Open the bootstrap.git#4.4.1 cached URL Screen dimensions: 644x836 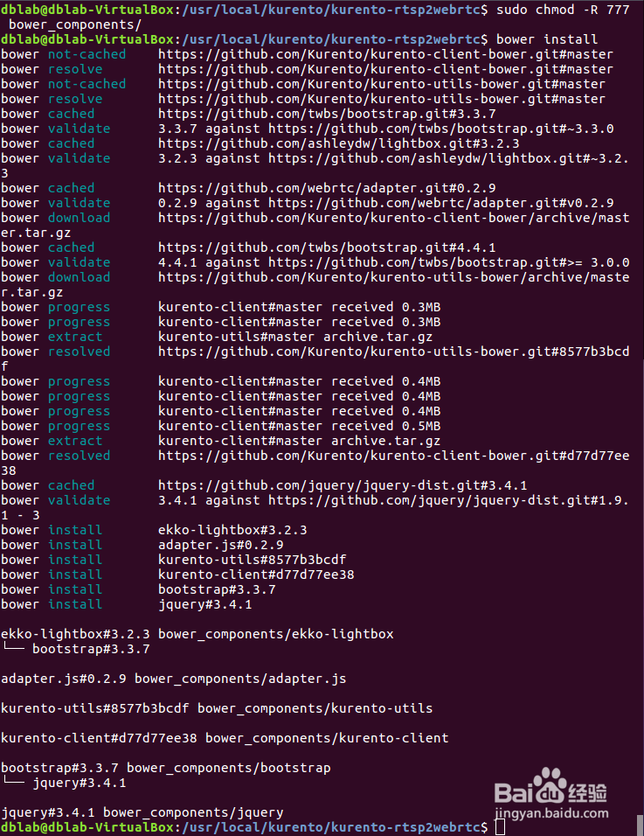coord(327,248)
